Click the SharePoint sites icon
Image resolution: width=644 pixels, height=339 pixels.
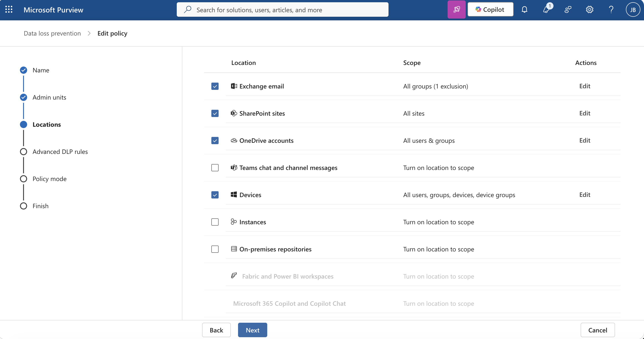pos(234,113)
